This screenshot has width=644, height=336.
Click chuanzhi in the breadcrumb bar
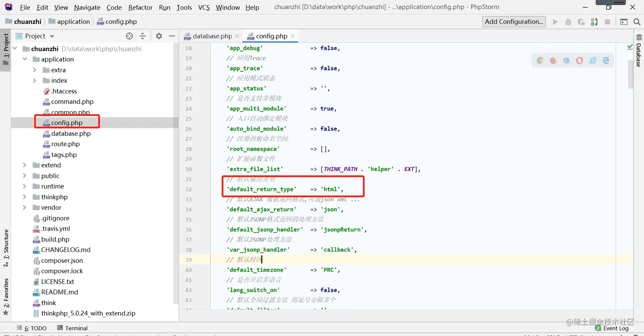coord(24,22)
